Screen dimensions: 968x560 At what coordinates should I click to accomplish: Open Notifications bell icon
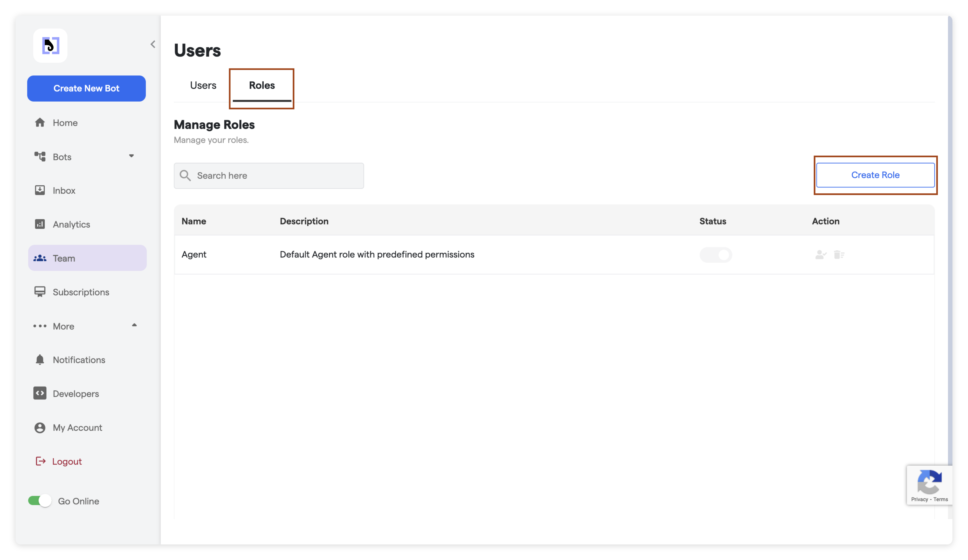click(x=40, y=360)
